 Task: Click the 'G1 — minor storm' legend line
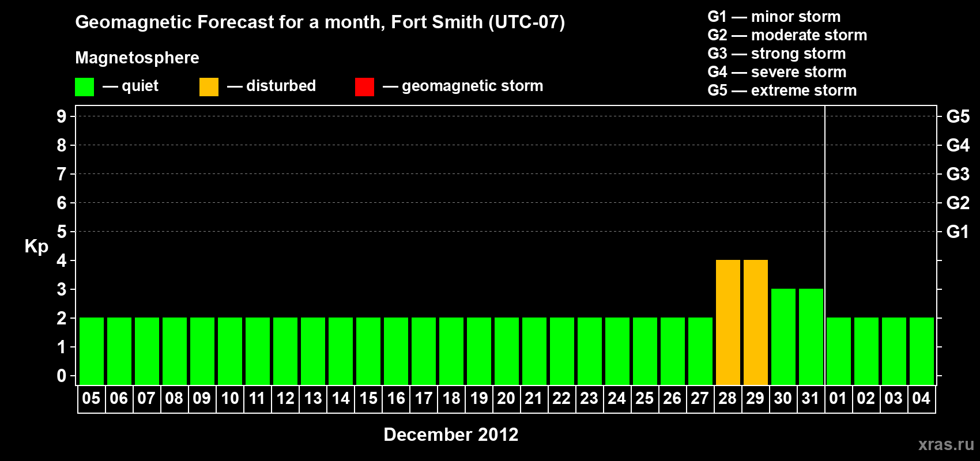point(774,17)
